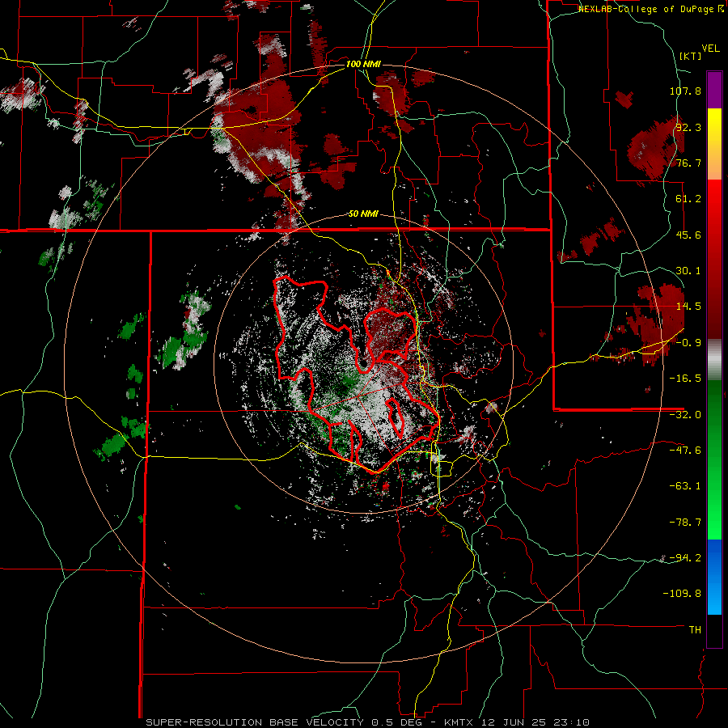
Task: Click the 14.5 velocity scale value
Action: 688,307
